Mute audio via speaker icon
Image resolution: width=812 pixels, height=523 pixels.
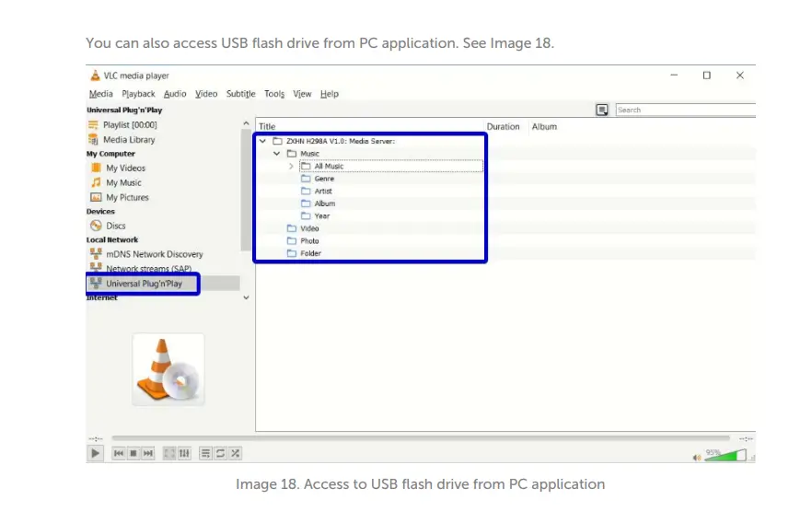697,458
